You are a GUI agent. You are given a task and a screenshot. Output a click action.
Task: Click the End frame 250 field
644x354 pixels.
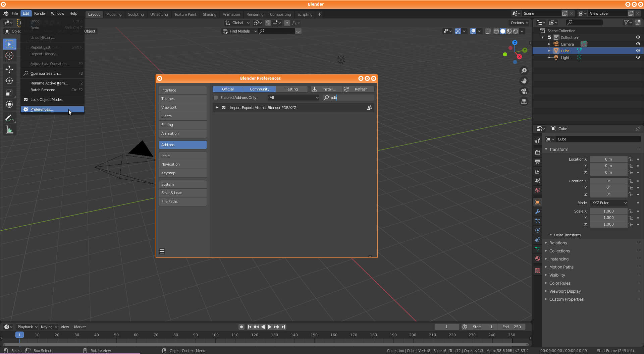point(512,327)
